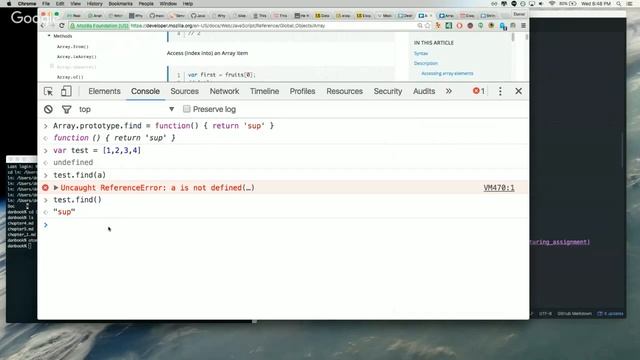The image size is (640, 360).
Task: Open the File menu in macOS menu bar
Action: pyautogui.click(x=46, y=4)
